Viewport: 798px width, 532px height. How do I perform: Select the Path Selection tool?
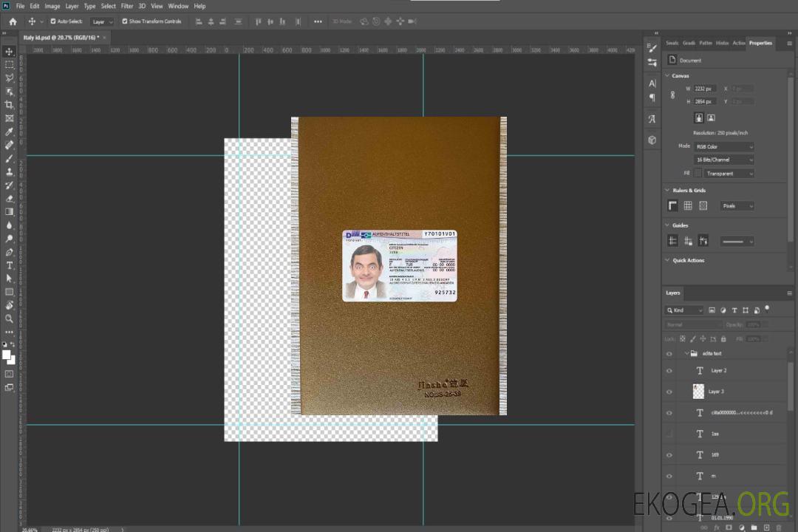[9, 279]
